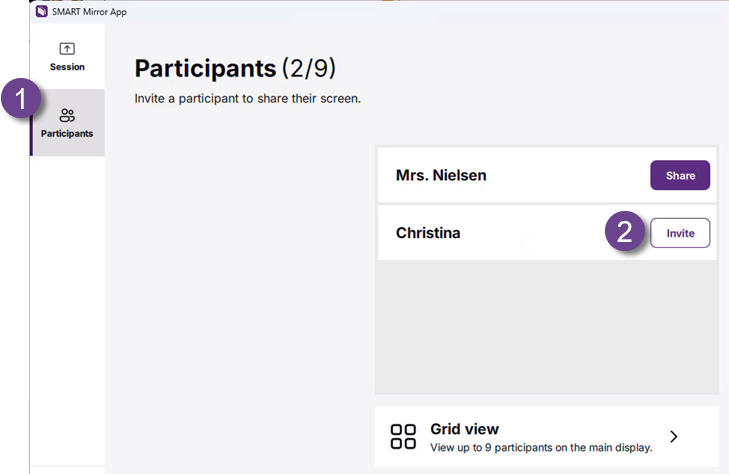Open the Session tab label
Image resolution: width=729 pixels, height=474 pixels.
67,67
